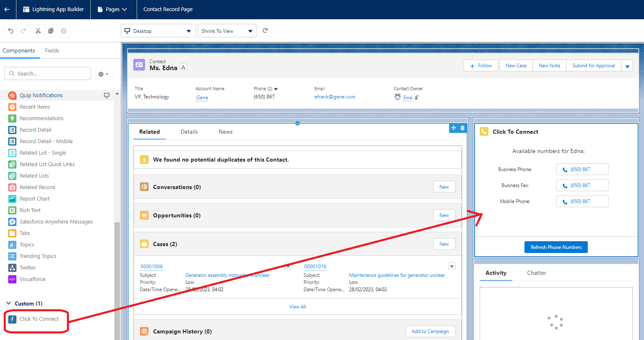Click New button for Cases
The image size is (644, 340).
(444, 244)
